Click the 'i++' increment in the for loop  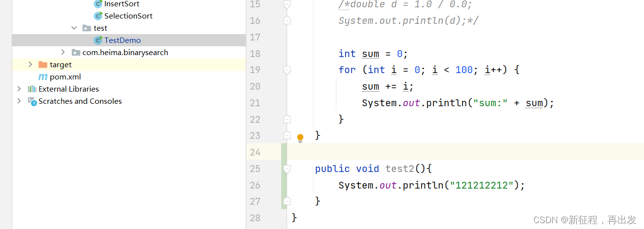493,70
